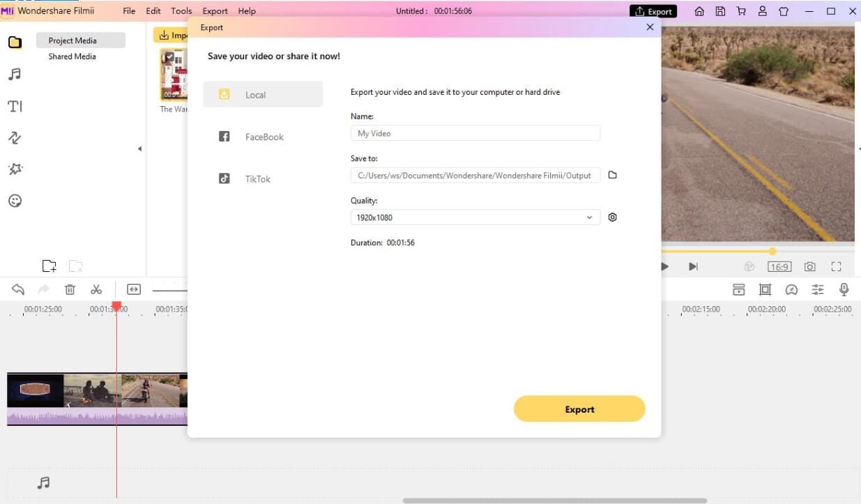Click the motorcycle rider clip in the timeline

(x=149, y=390)
